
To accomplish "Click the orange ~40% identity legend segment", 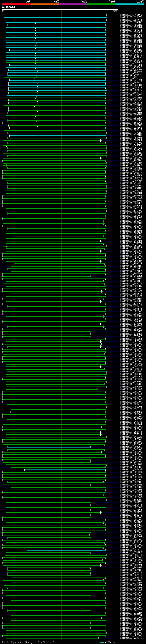I will pyautogui.click(x=45, y=4).
